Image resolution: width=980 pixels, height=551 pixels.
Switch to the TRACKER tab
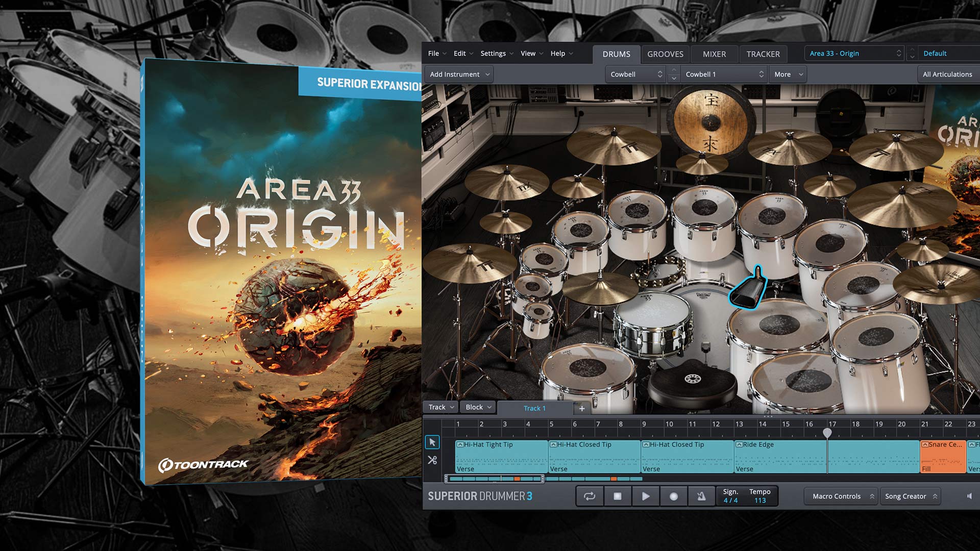(x=763, y=54)
